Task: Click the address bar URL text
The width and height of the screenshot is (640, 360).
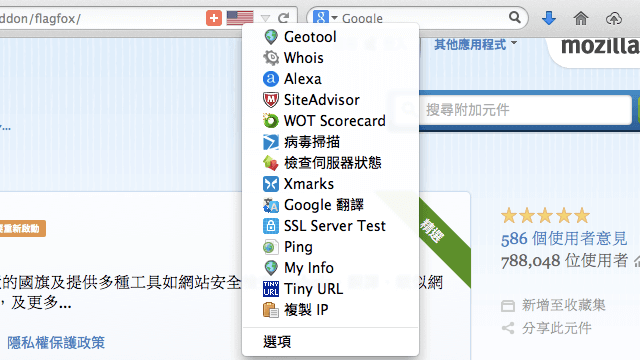Action: click(x=40, y=18)
